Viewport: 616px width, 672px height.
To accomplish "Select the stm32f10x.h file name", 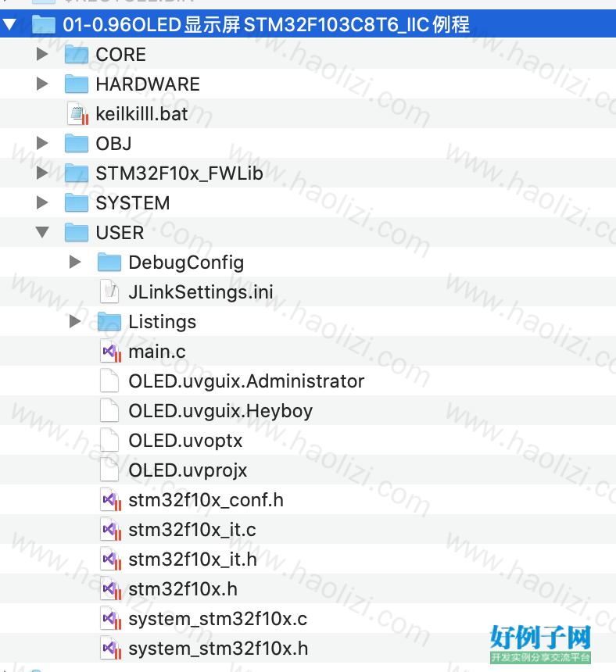I will pos(183,589).
